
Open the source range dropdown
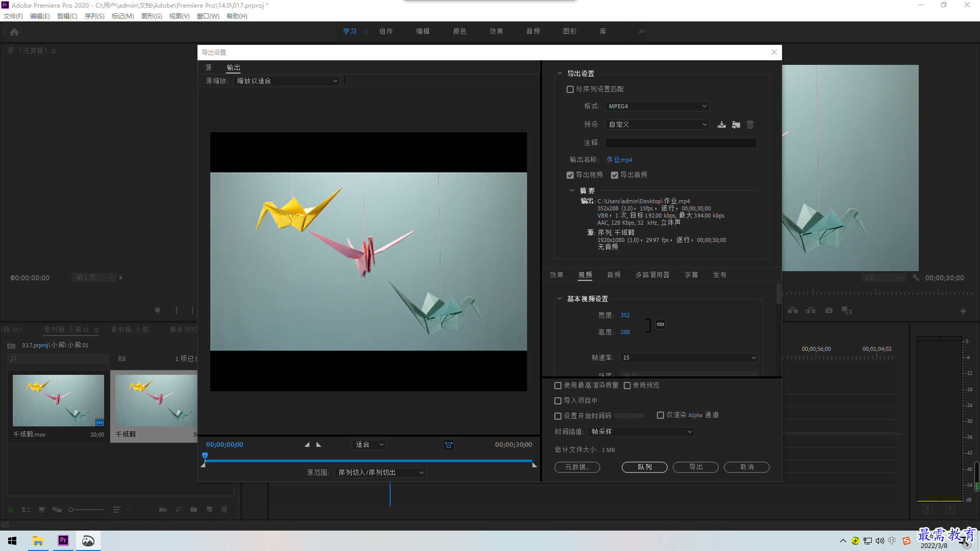380,473
